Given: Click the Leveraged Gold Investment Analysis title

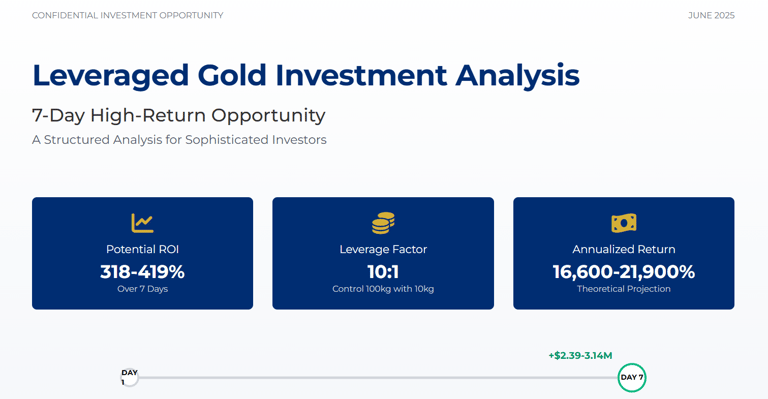Looking at the screenshot, I should click(306, 75).
